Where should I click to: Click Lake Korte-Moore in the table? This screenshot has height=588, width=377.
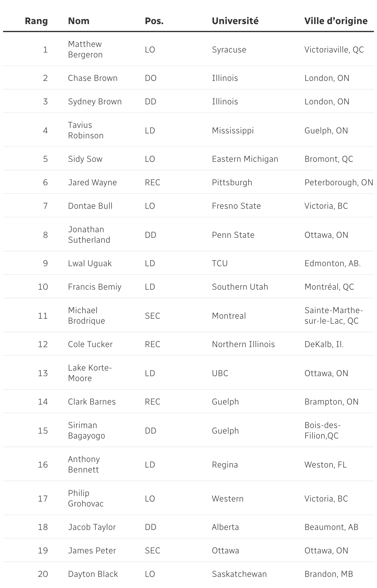(x=90, y=373)
